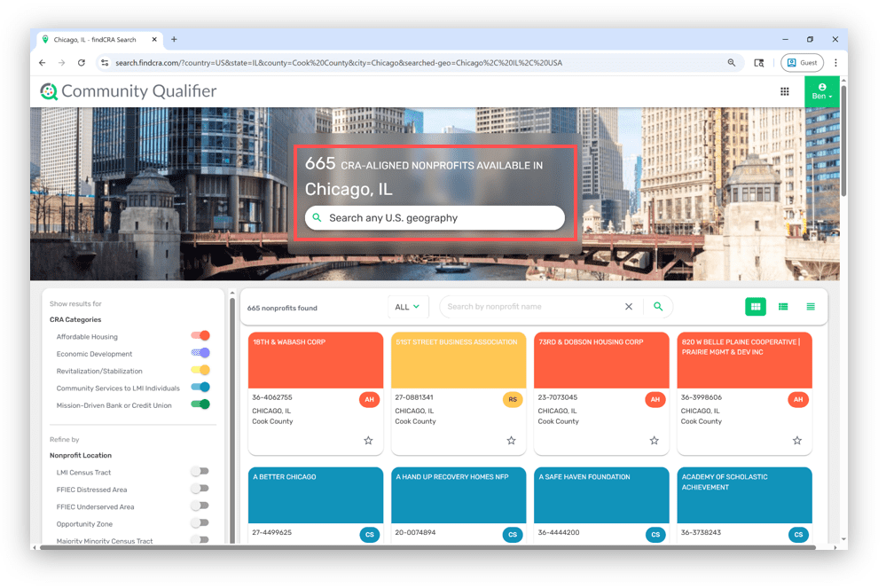Reload the page with refresh icon
886x588 pixels.
coord(82,63)
